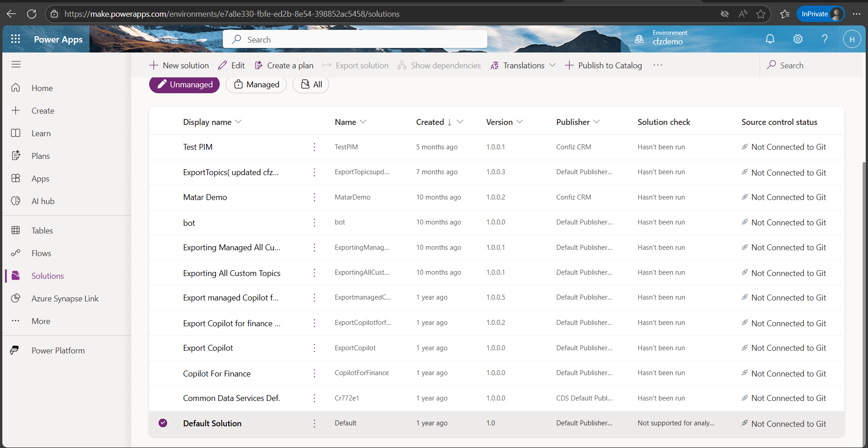Click the New solution button

pyautogui.click(x=179, y=66)
